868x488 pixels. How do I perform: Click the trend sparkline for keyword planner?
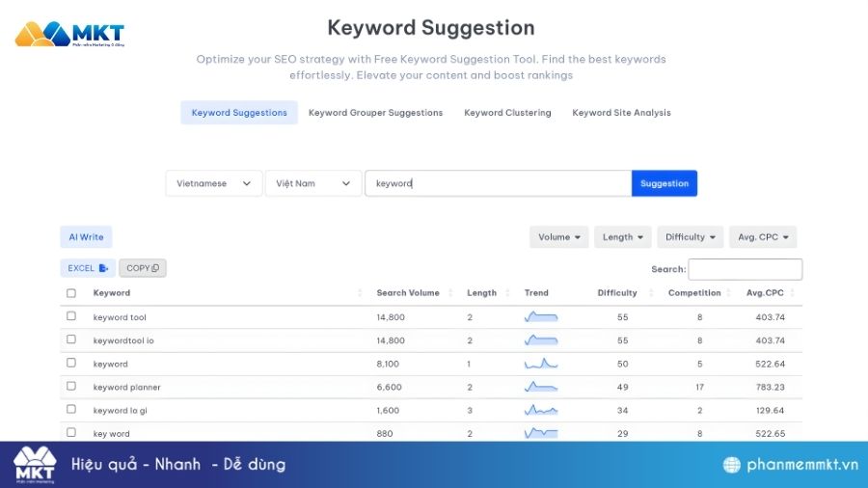click(541, 387)
